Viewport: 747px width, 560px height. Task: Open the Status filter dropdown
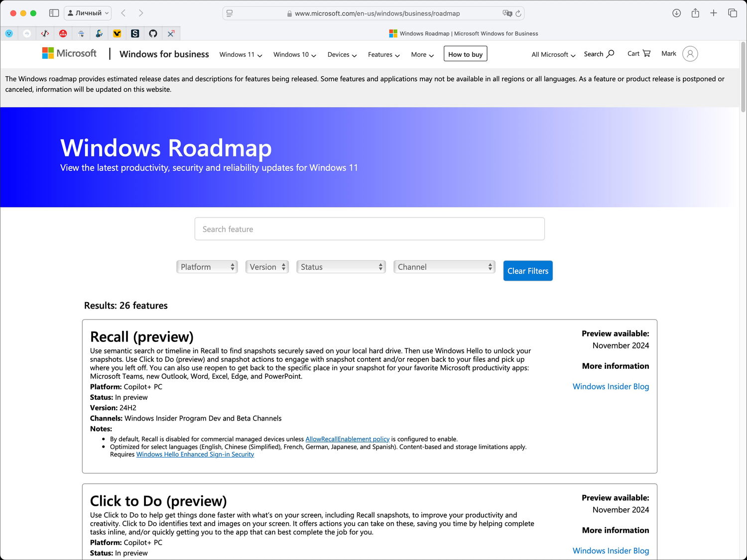[341, 267]
